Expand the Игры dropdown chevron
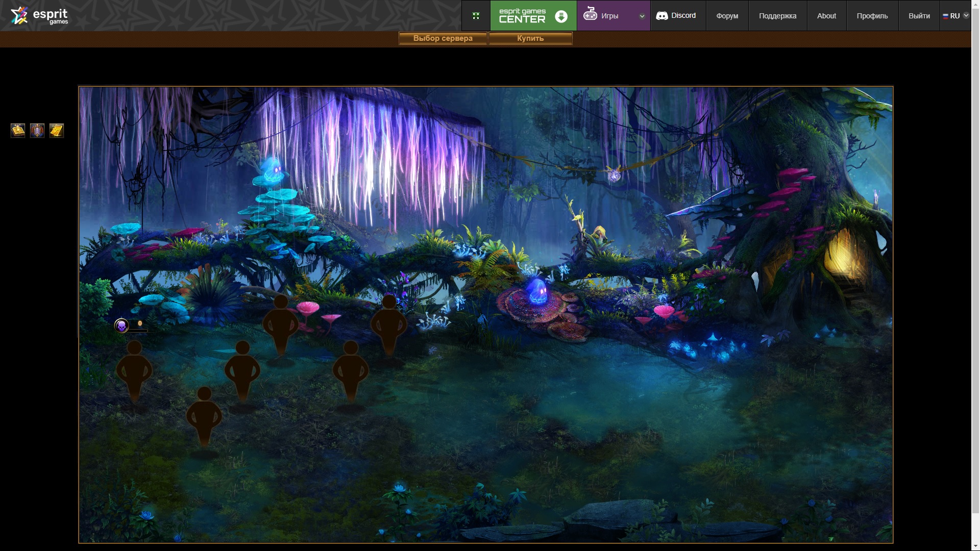This screenshot has height=551, width=980. click(x=642, y=16)
